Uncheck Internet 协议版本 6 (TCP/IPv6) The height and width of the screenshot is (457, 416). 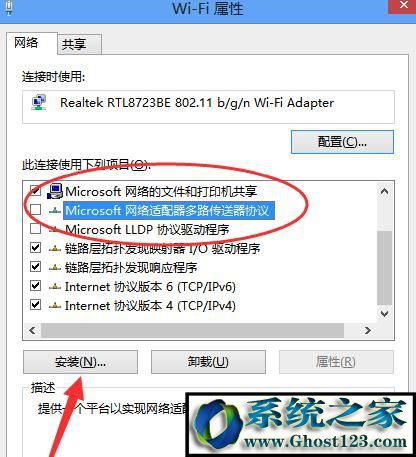click(x=35, y=286)
